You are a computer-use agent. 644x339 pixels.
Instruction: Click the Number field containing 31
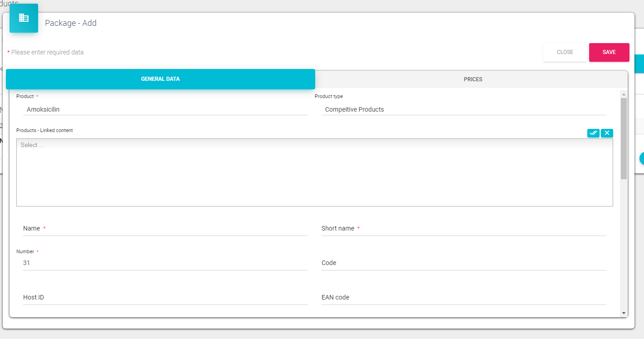[x=165, y=263]
